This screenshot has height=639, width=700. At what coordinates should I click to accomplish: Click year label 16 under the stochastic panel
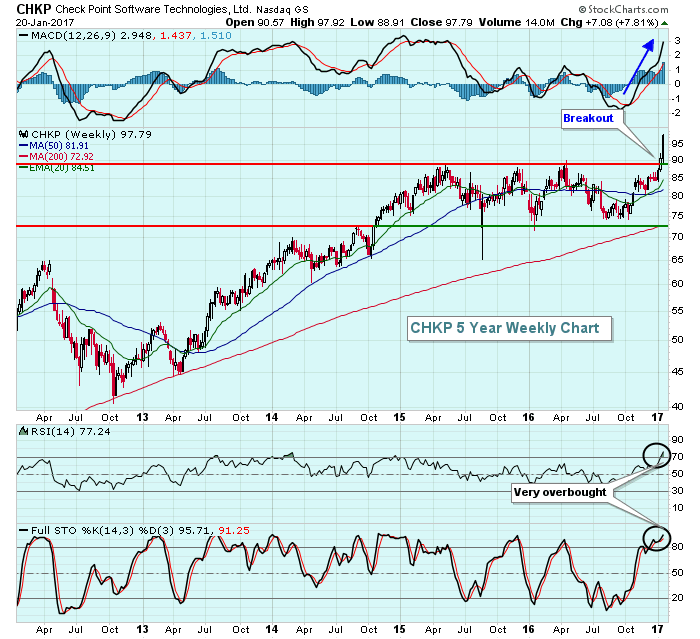click(528, 629)
